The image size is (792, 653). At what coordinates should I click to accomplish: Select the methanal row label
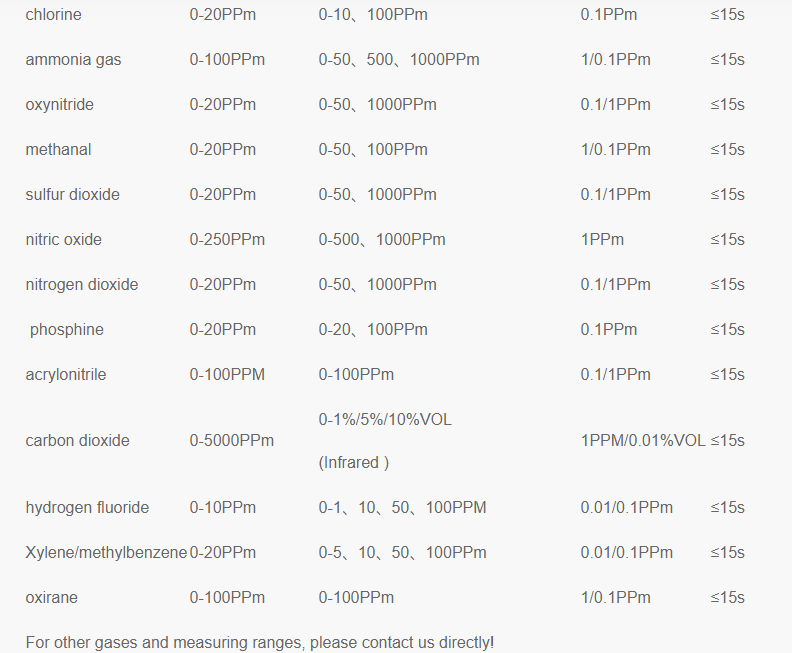point(58,150)
